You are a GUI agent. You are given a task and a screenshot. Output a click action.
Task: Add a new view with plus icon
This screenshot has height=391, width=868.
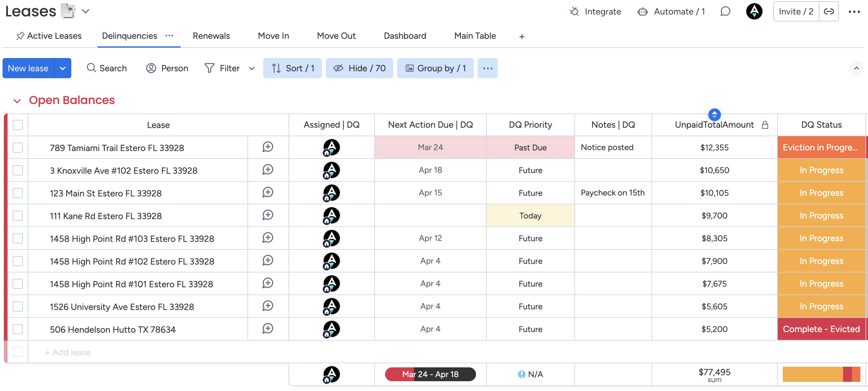click(x=522, y=36)
